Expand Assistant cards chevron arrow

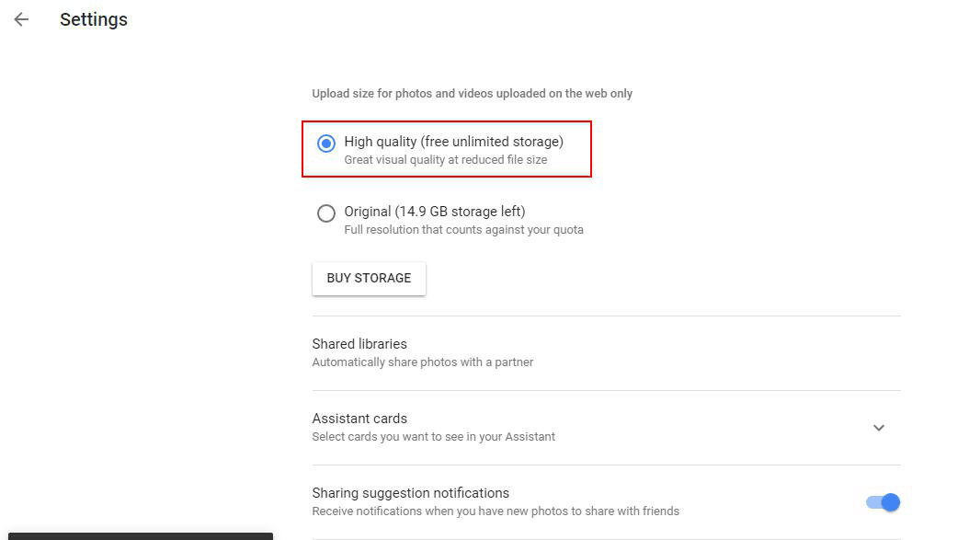pos(879,428)
